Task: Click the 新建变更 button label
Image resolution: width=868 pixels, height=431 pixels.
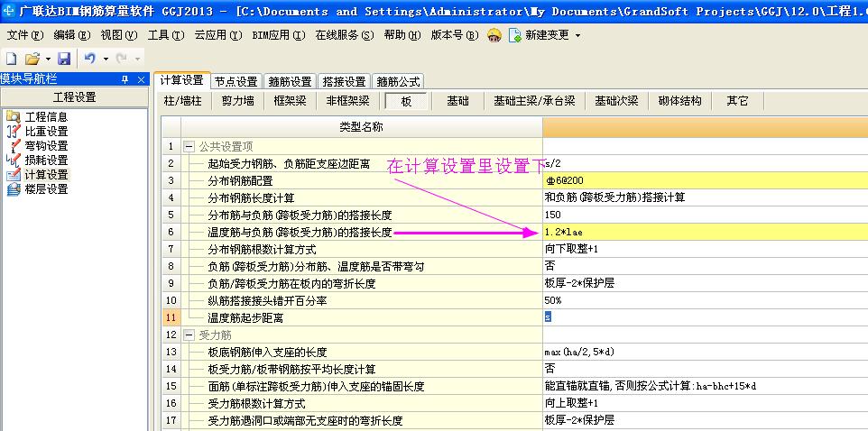Action: tap(547, 35)
